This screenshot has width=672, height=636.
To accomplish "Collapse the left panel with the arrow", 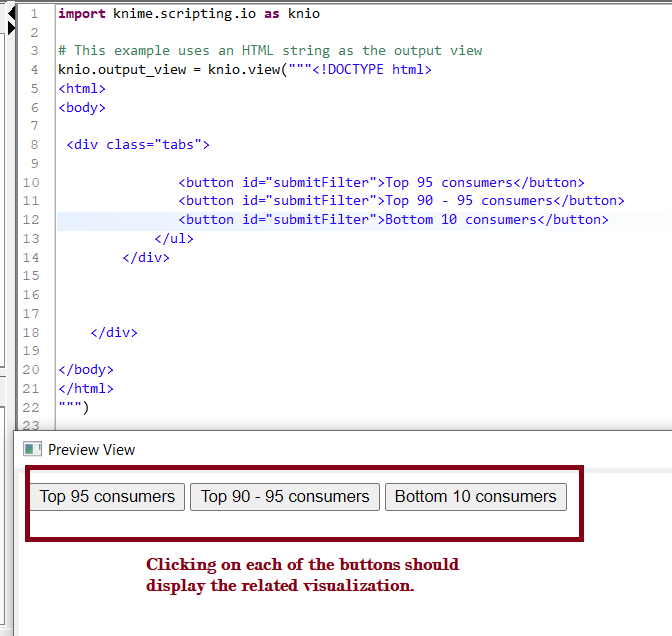I will click(x=12, y=13).
